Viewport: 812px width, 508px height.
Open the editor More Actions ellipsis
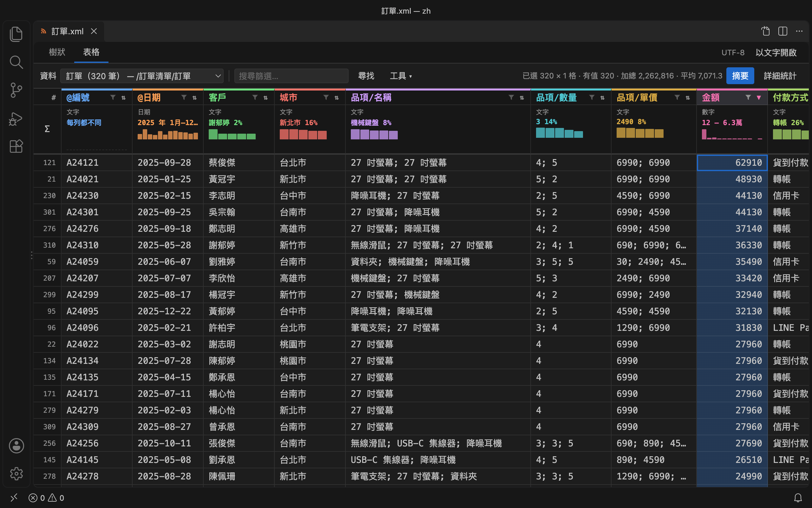pos(799,31)
